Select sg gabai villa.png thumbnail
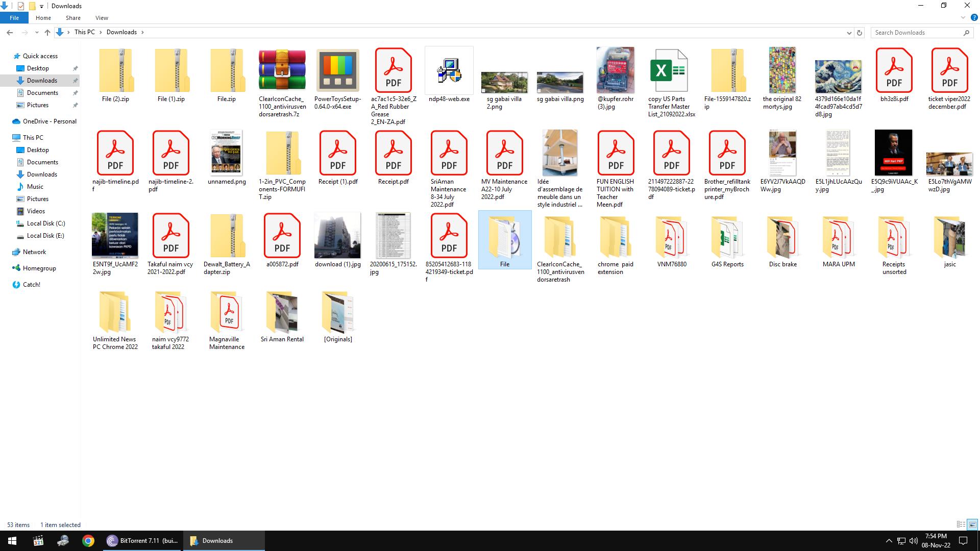 560,82
